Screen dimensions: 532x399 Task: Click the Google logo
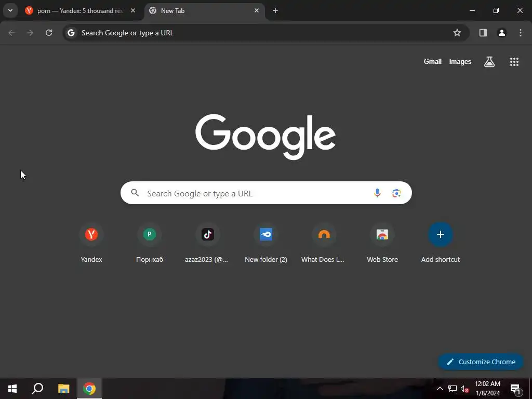(265, 137)
